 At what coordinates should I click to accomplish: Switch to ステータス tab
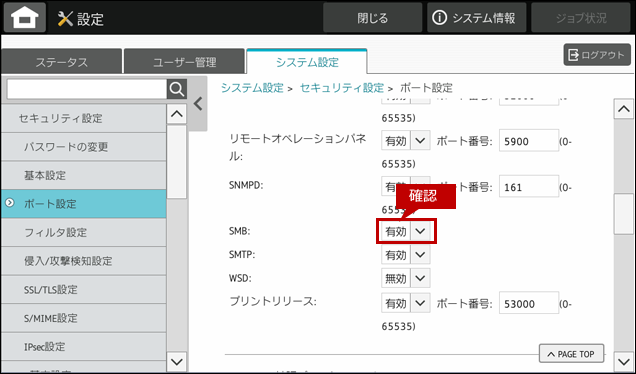[61, 62]
